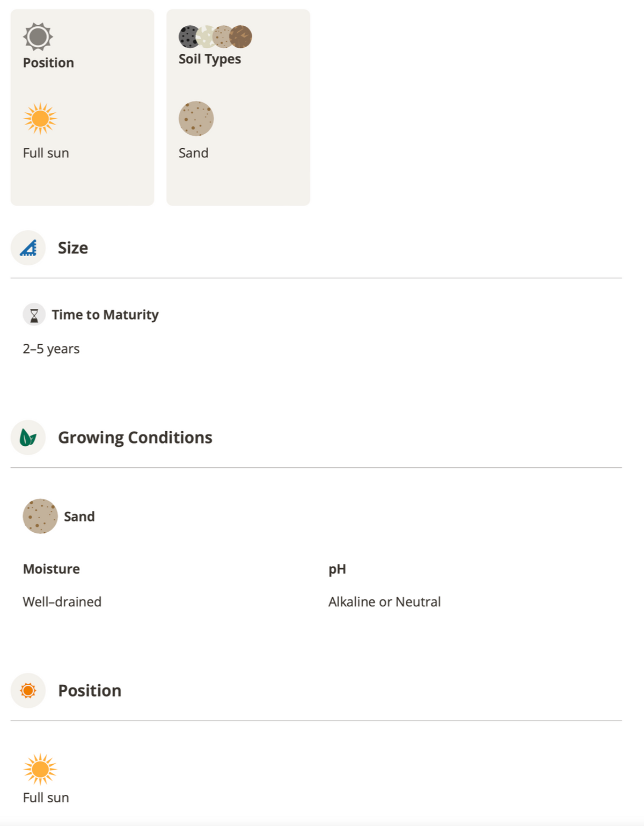644x826 pixels.
Task: Click the Position card title text
Action: coord(48,63)
